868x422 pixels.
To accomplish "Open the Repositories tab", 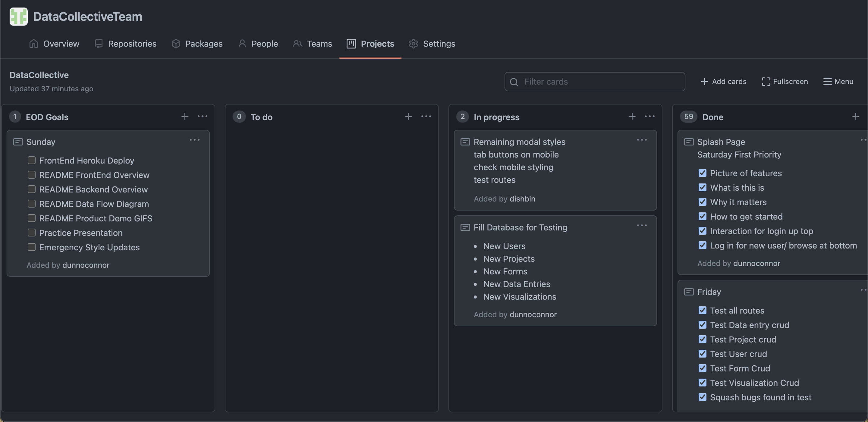I will 125,44.
